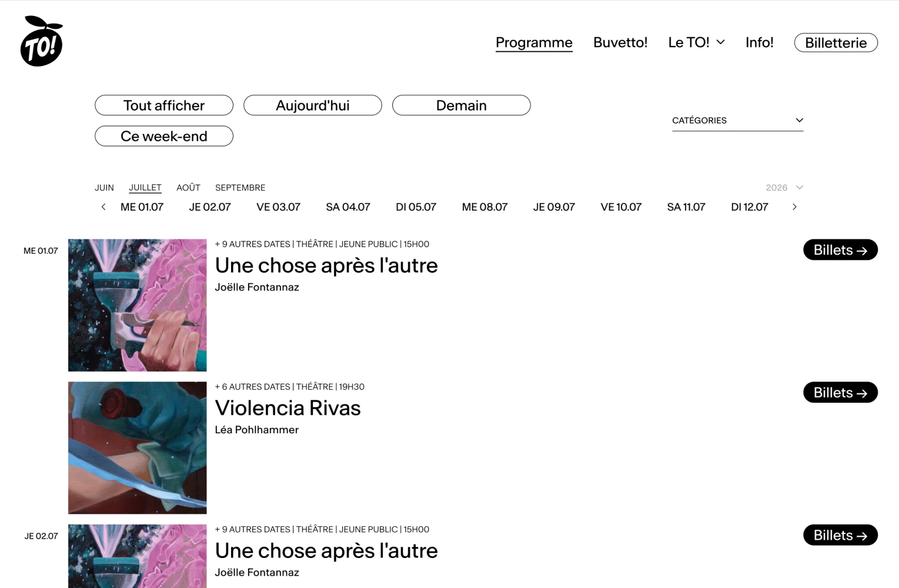The image size is (899, 588).
Task: Select date JE 09.07
Action: [554, 207]
